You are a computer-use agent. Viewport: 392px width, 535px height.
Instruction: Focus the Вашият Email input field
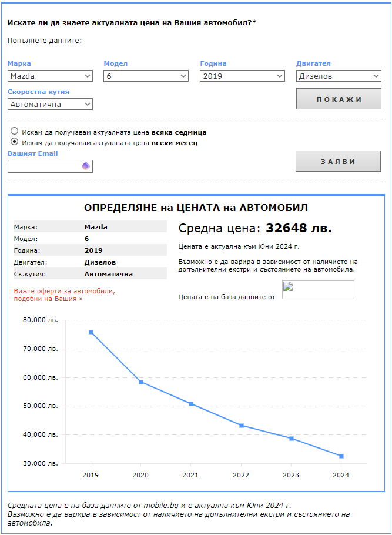[x=50, y=166]
